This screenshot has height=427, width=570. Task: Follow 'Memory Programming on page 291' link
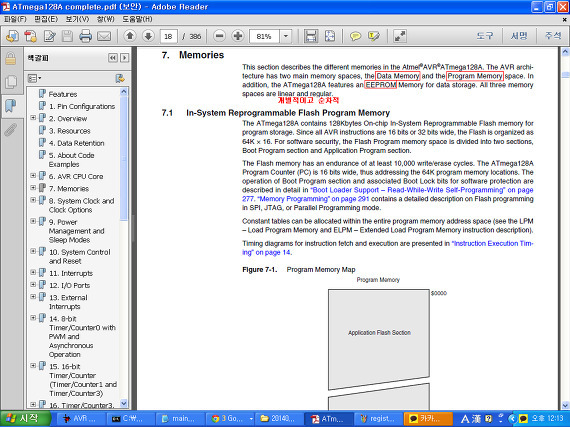313,199
